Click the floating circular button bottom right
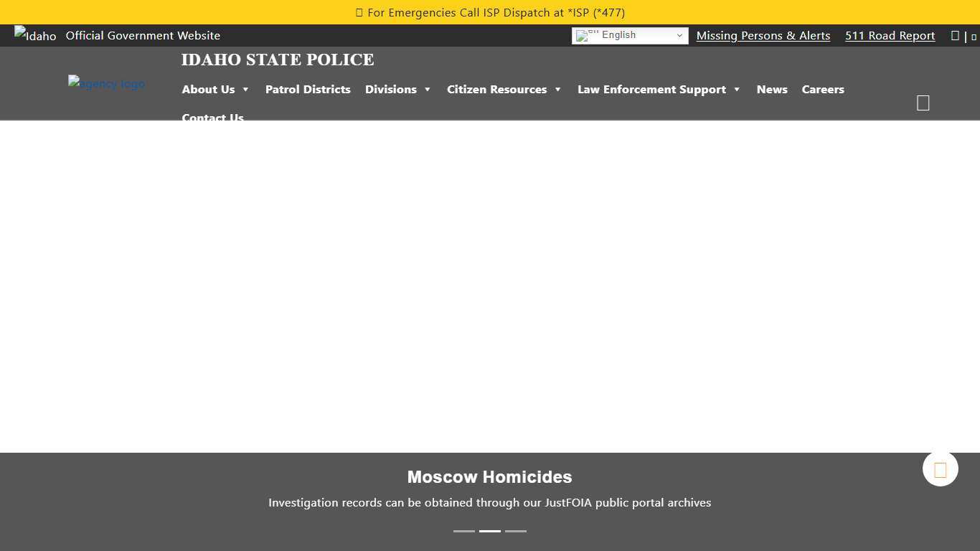This screenshot has width=980, height=551. pyautogui.click(x=940, y=468)
